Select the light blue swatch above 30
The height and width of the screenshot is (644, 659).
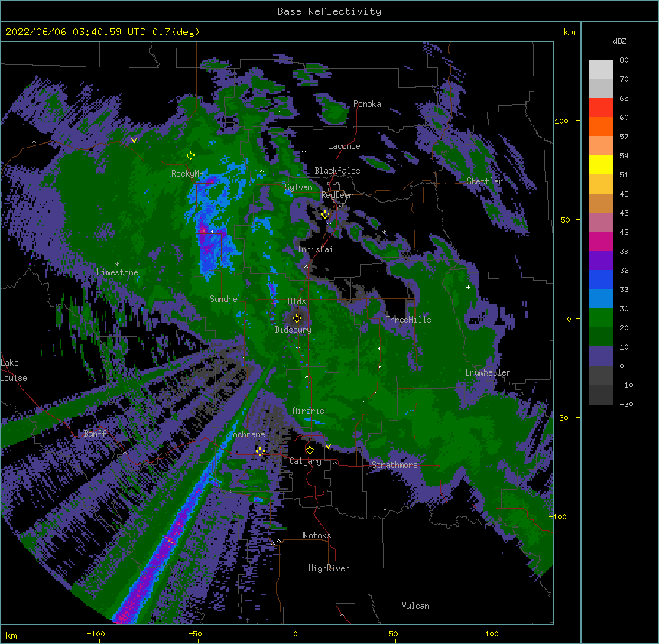pyautogui.click(x=601, y=299)
